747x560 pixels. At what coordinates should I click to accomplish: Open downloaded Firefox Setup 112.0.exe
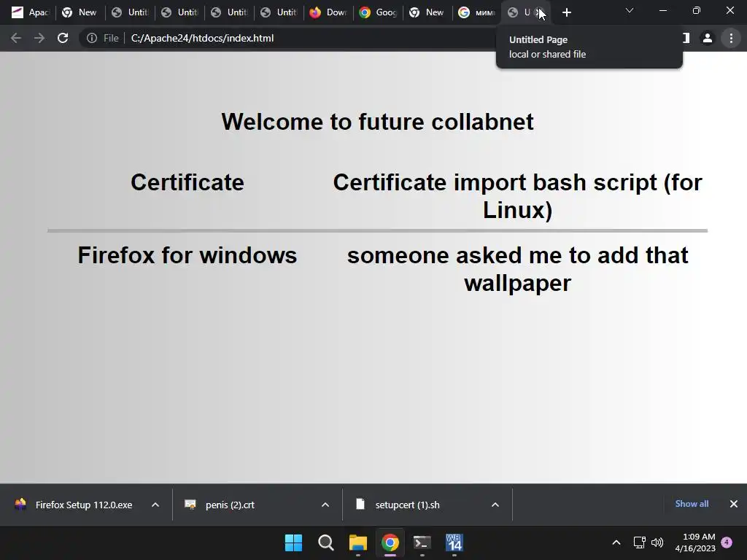[74, 505]
